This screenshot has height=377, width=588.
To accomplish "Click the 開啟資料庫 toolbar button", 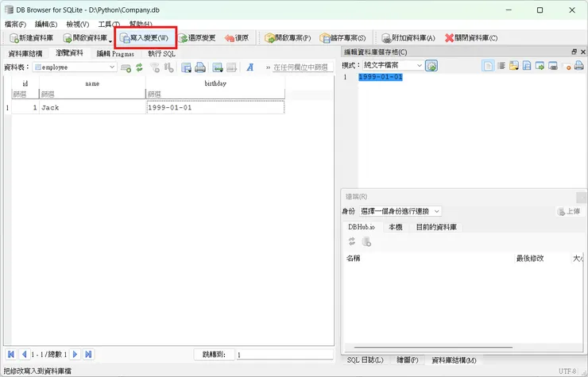I will click(85, 38).
